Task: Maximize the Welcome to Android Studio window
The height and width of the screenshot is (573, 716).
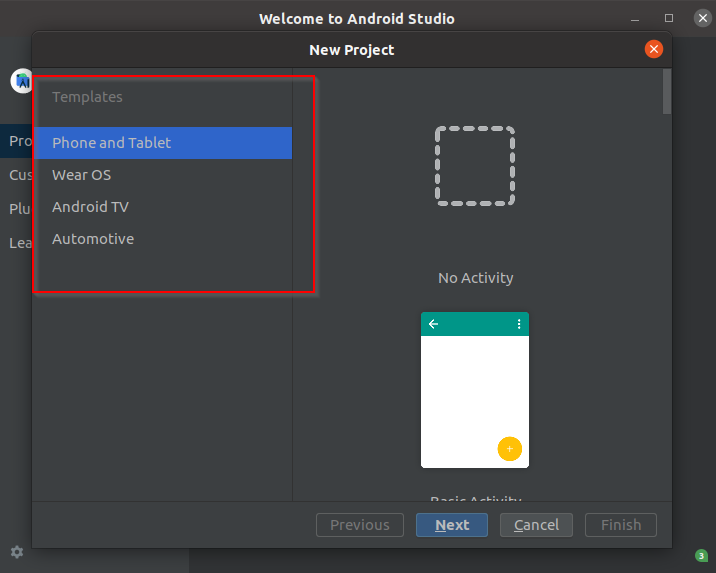Action: pyautogui.click(x=669, y=18)
